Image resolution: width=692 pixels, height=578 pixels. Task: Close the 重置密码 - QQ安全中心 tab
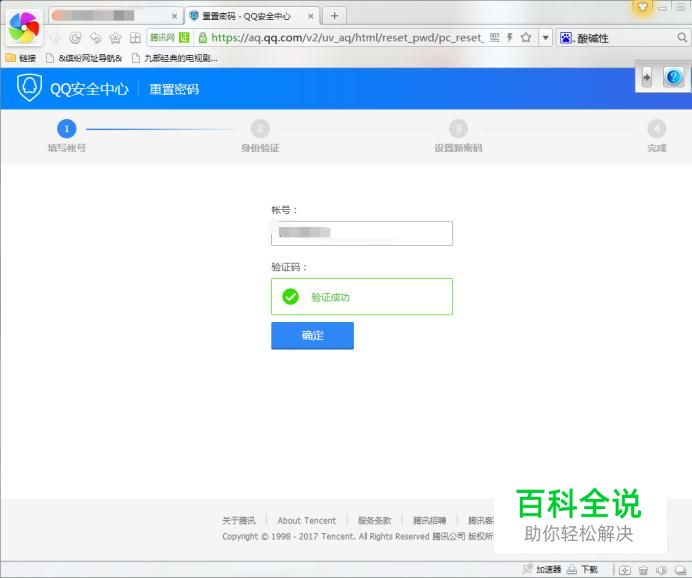point(311,16)
